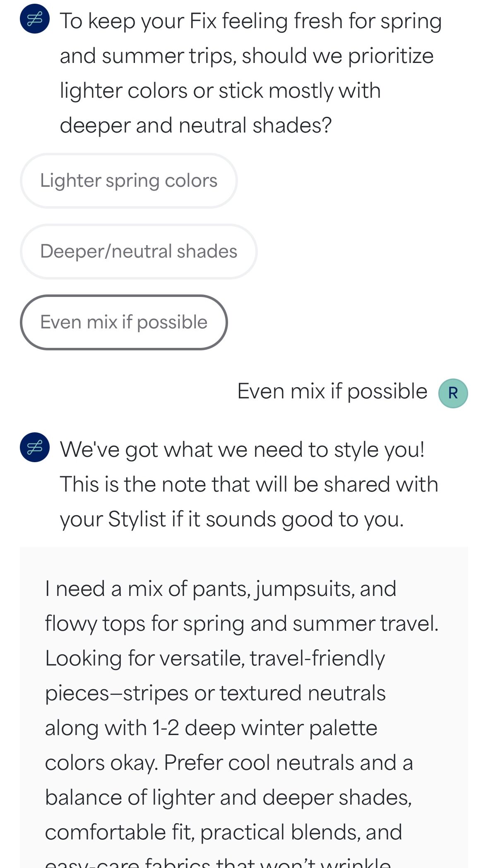Pick the outlined "Even mix if possible" option
488x868 pixels.
point(124,322)
